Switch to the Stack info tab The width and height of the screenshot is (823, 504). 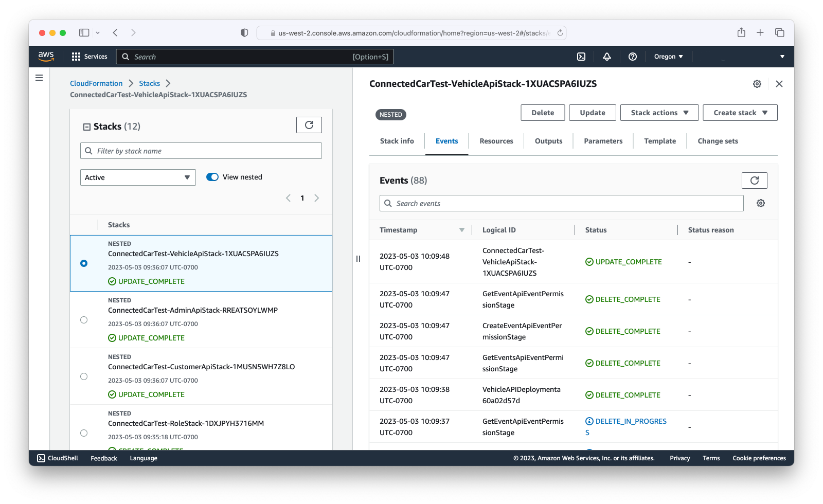(x=397, y=141)
